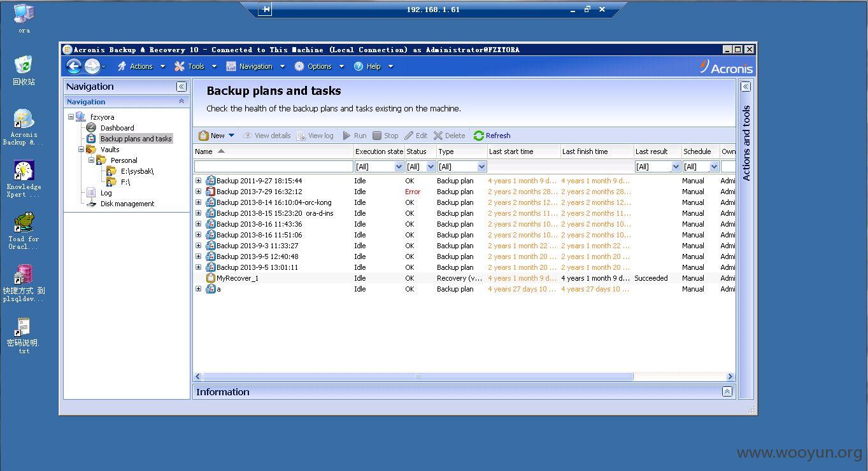Open the Status filter dropdown
Screen dimensions: 868x471
click(430, 167)
